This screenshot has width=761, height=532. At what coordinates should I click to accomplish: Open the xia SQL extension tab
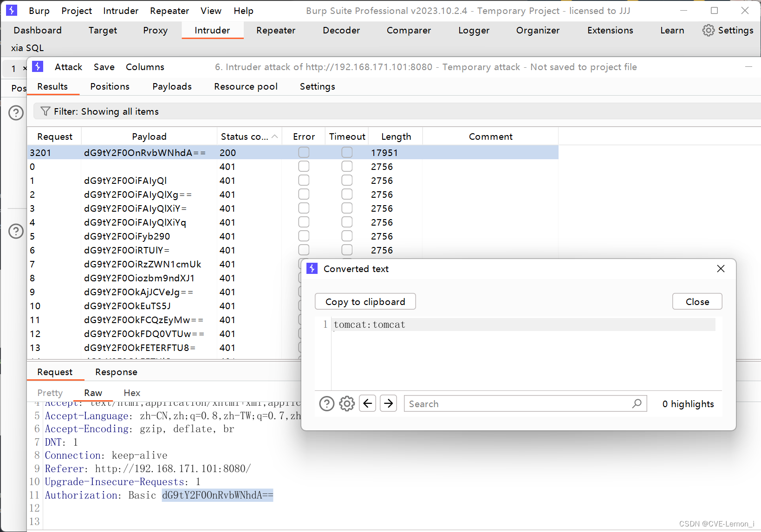pyautogui.click(x=27, y=48)
